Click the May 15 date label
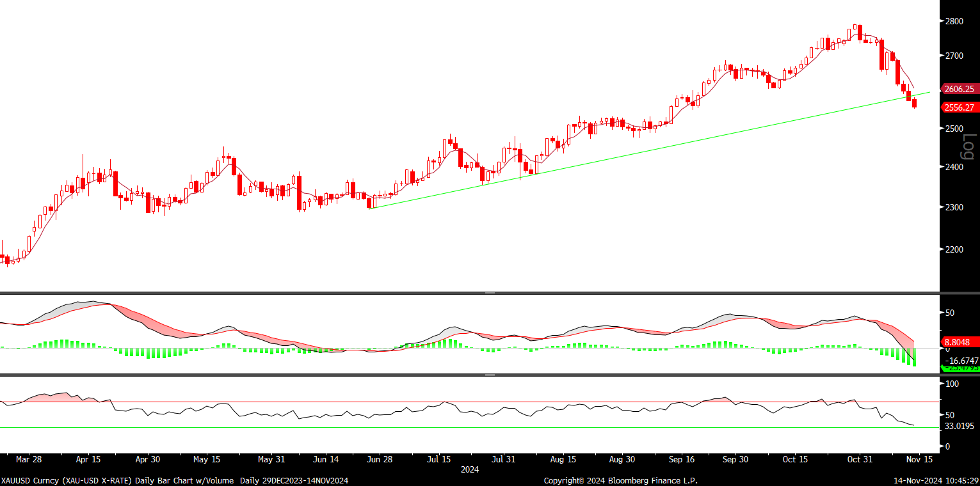 click(207, 460)
